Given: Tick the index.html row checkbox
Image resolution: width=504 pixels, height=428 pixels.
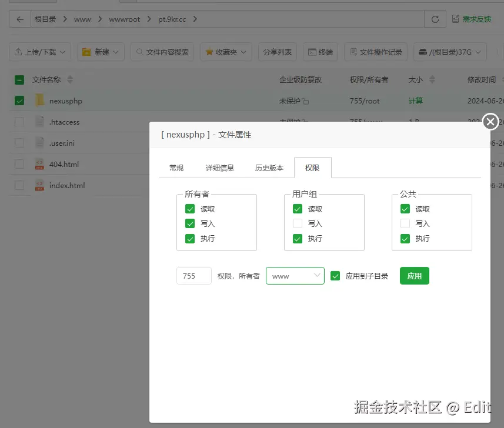Looking at the screenshot, I should tap(19, 185).
